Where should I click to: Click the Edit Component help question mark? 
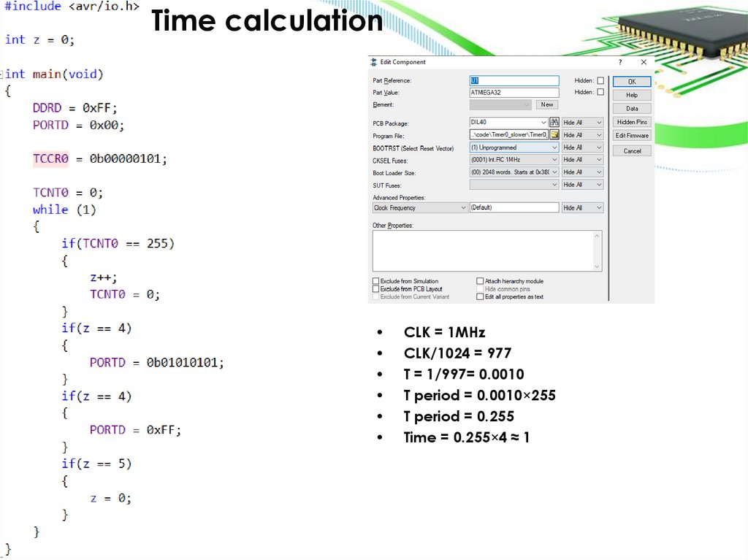(x=620, y=62)
